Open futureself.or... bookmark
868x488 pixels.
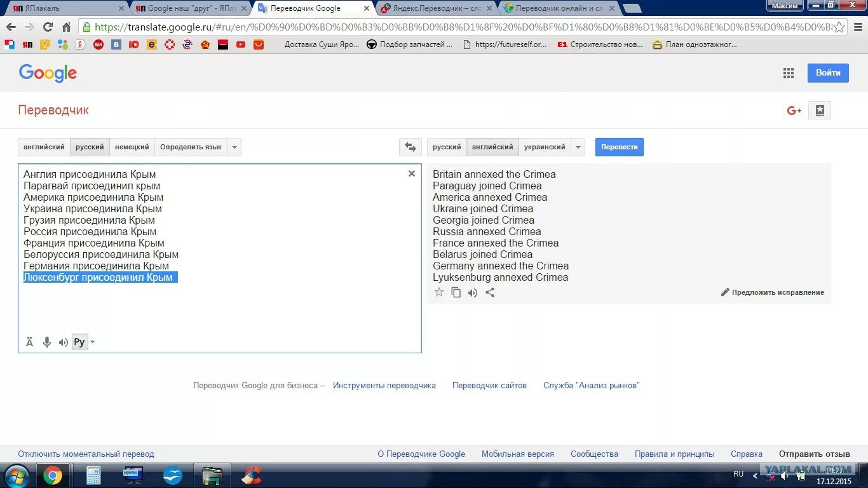[x=505, y=44]
